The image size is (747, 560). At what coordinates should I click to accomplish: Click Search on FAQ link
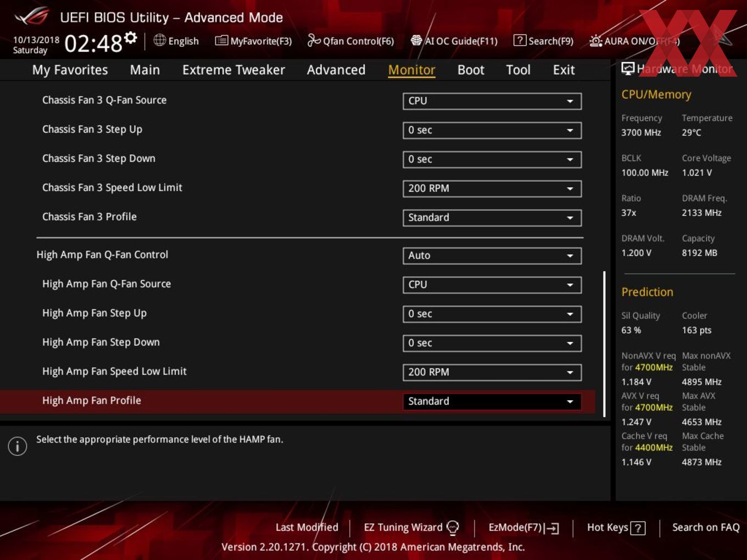point(706,527)
